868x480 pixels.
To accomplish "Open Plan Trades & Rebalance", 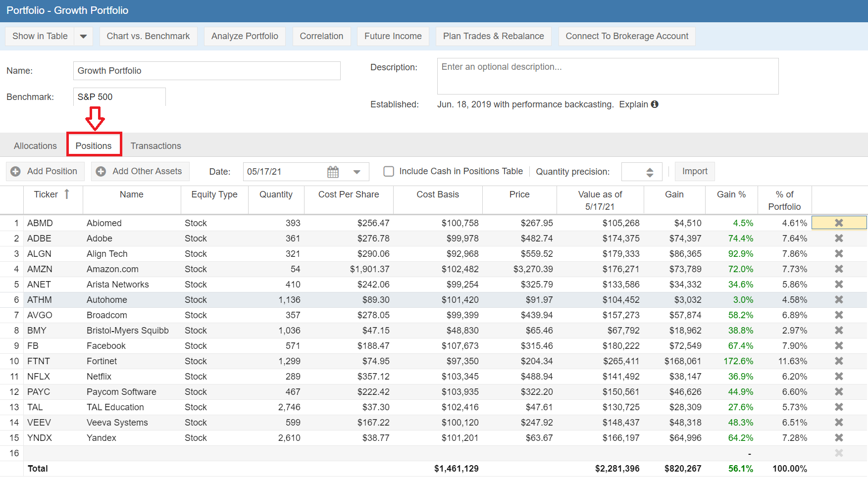I will (x=493, y=36).
